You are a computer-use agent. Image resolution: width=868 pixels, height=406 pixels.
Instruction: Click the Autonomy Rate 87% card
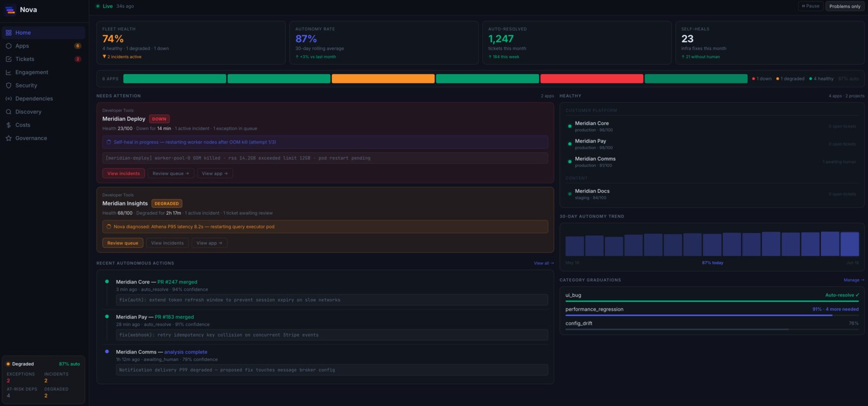[384, 43]
